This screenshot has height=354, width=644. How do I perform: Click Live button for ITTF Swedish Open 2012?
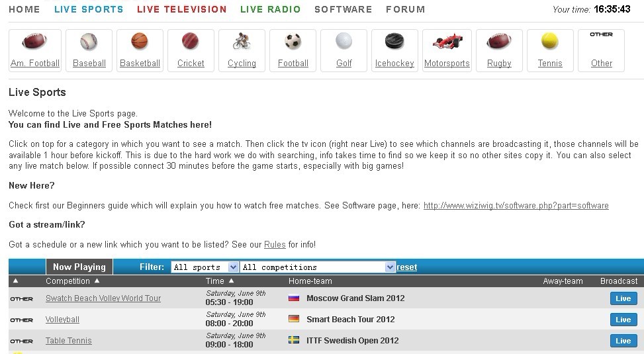pos(623,341)
